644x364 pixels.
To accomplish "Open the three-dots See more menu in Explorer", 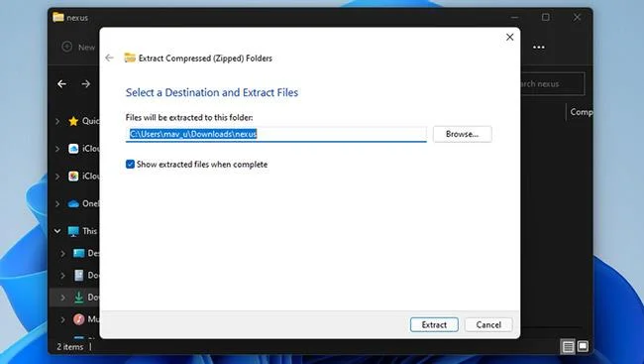I will point(538,48).
